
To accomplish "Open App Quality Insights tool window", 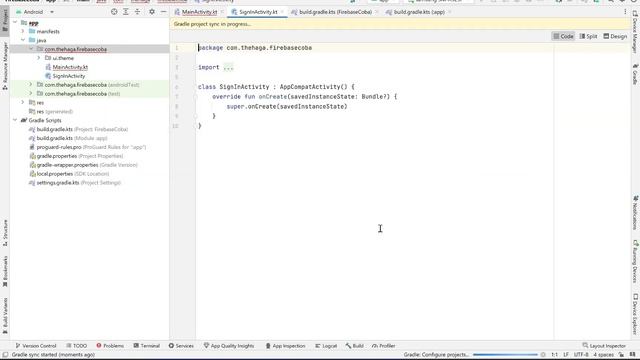I will coord(229,346).
